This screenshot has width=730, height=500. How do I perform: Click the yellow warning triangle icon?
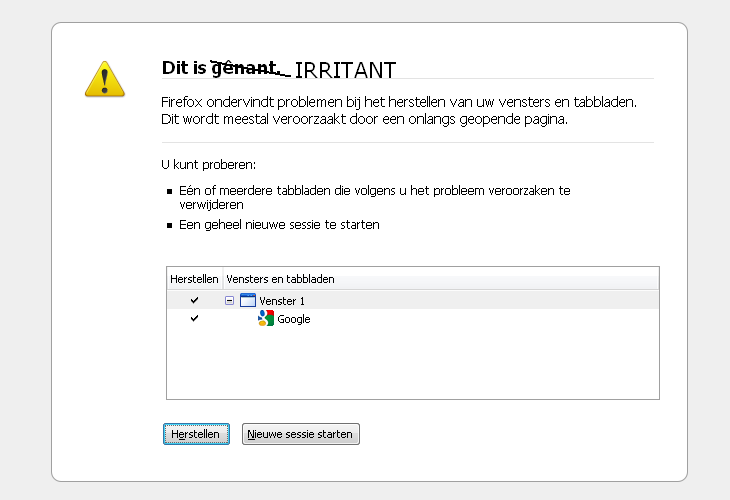[105, 79]
